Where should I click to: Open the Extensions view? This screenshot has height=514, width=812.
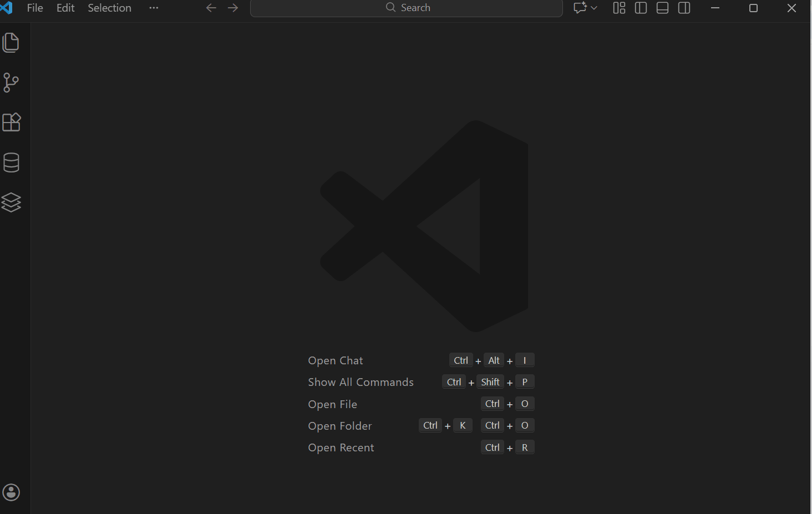point(11,122)
